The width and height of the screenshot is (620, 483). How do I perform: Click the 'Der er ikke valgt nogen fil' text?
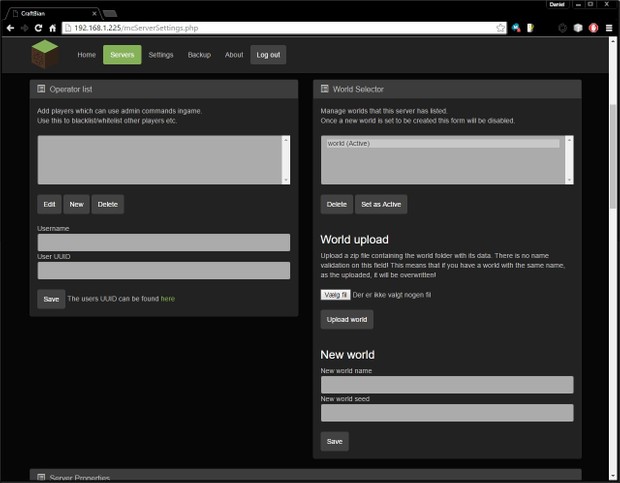(391, 295)
